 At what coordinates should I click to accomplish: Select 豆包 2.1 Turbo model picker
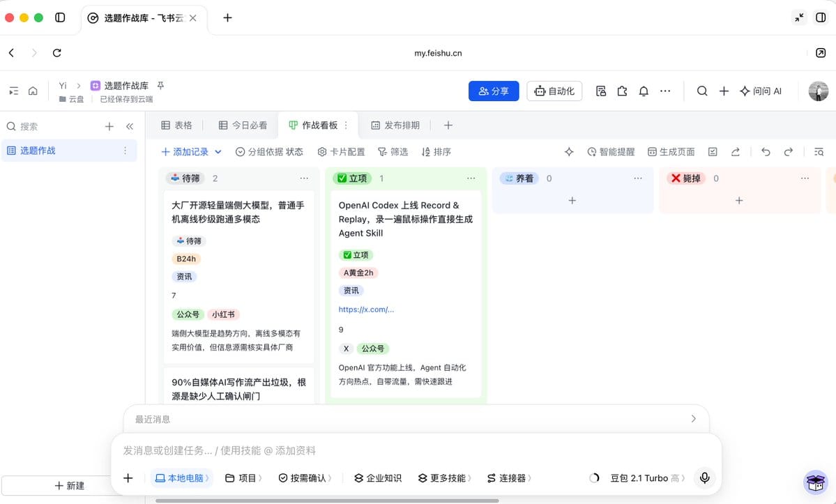click(647, 478)
